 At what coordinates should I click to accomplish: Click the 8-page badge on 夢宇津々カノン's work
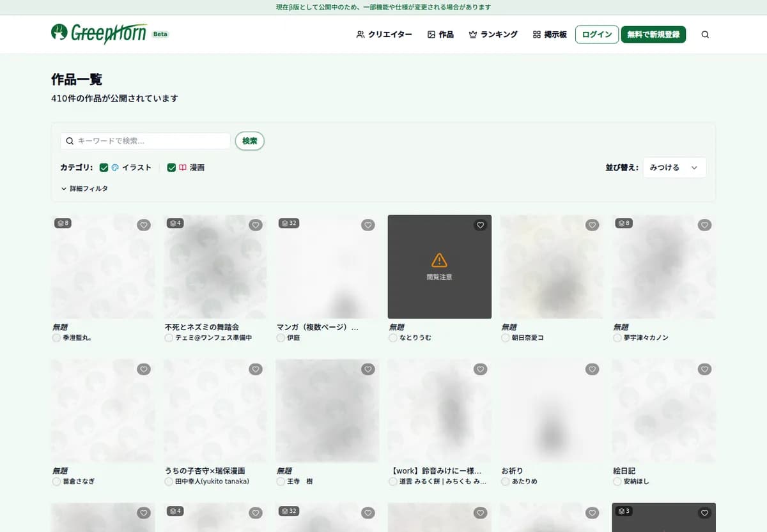624,223
